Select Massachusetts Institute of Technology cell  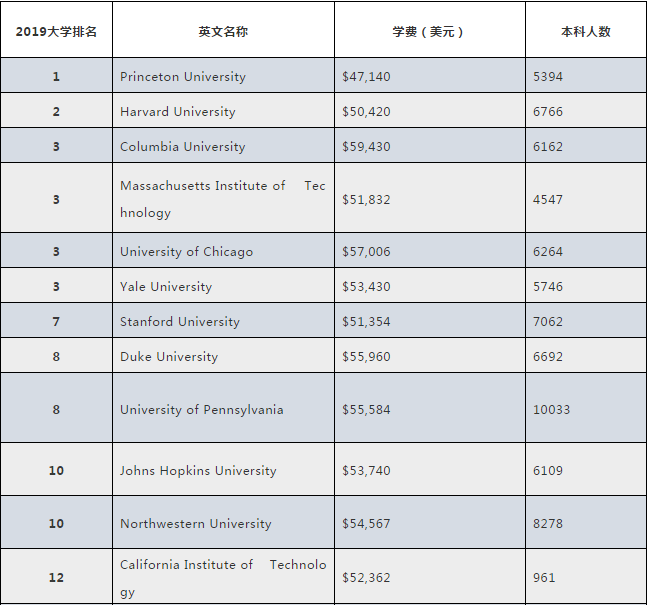[x=222, y=199]
